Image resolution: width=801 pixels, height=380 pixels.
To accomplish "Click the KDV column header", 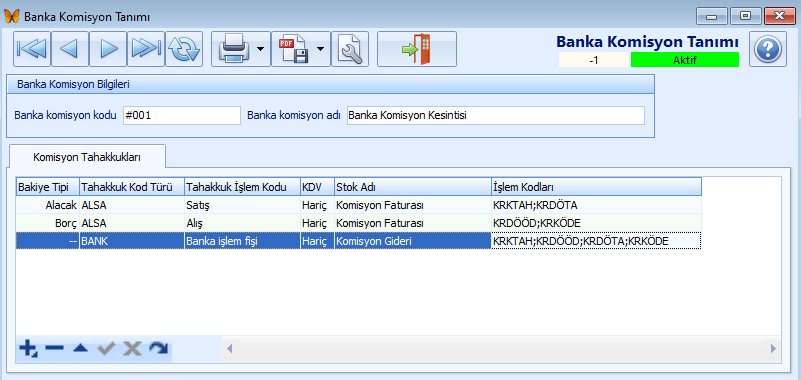I will (x=317, y=186).
